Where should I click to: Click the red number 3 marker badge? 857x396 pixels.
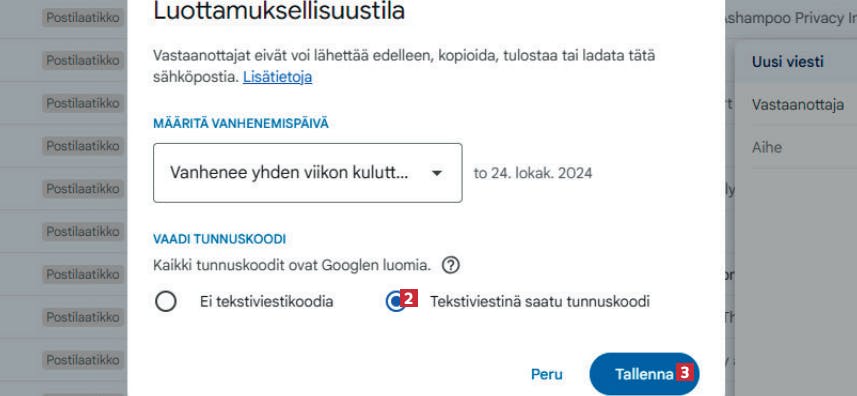(x=684, y=373)
